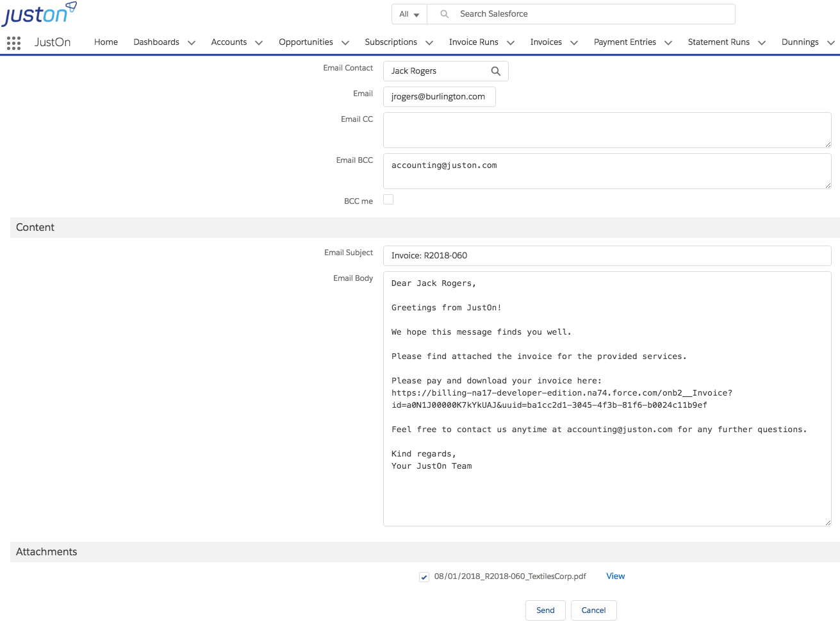The width and height of the screenshot is (840, 629).
Task: Click into the Email BCC text area
Action: coord(607,171)
